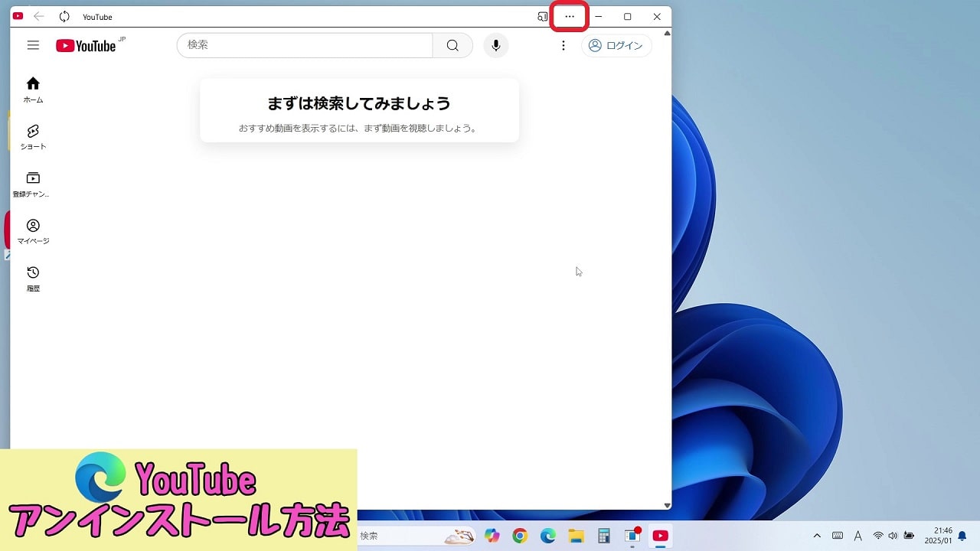Click the scrollbar up arrow

tap(667, 34)
